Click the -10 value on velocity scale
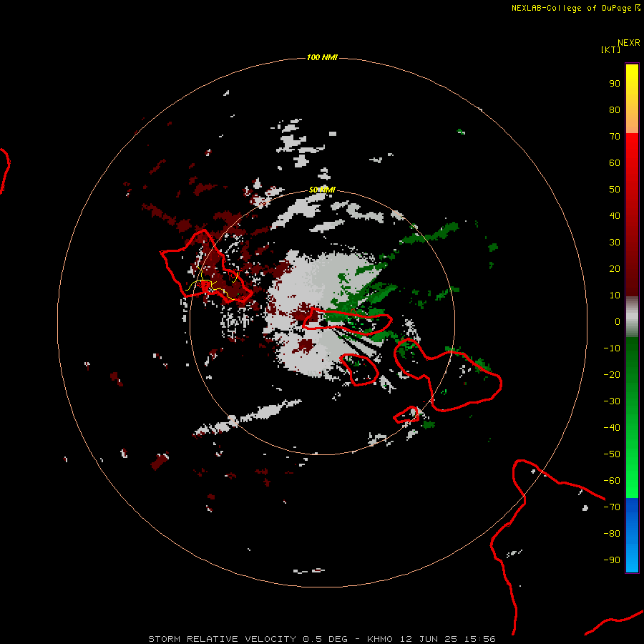Image resolution: width=644 pixels, height=644 pixels. coord(612,348)
